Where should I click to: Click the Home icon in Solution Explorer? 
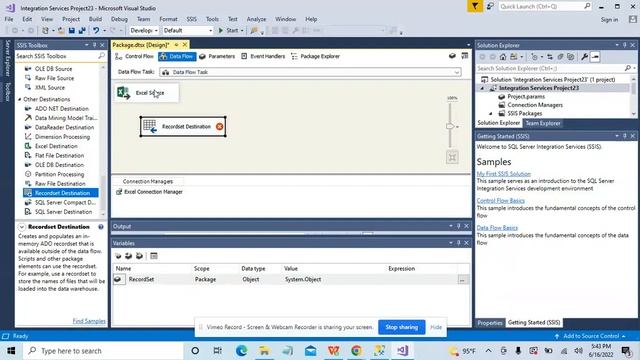click(x=503, y=57)
